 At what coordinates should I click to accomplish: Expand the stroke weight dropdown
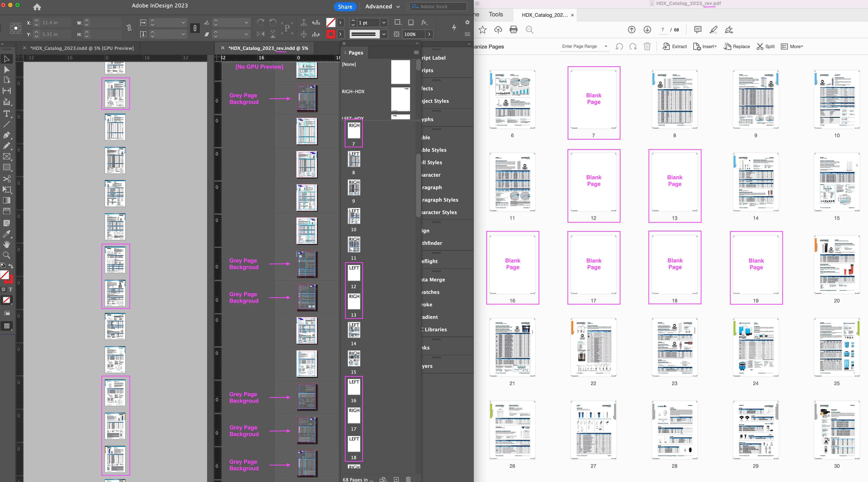tap(383, 23)
